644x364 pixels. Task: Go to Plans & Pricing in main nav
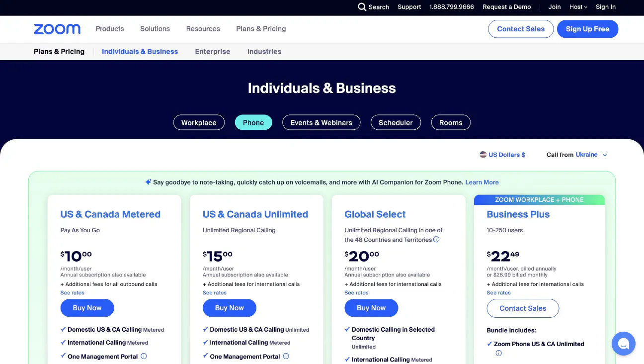[x=261, y=29]
